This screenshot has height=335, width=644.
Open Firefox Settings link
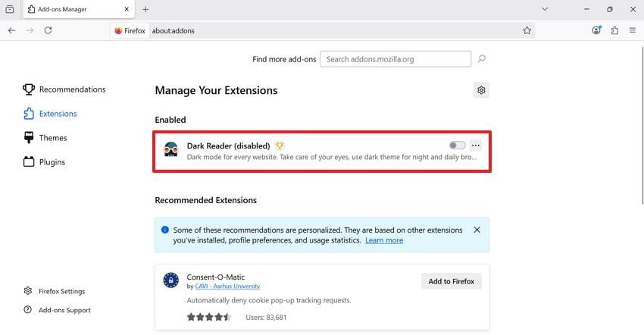[x=55, y=291]
